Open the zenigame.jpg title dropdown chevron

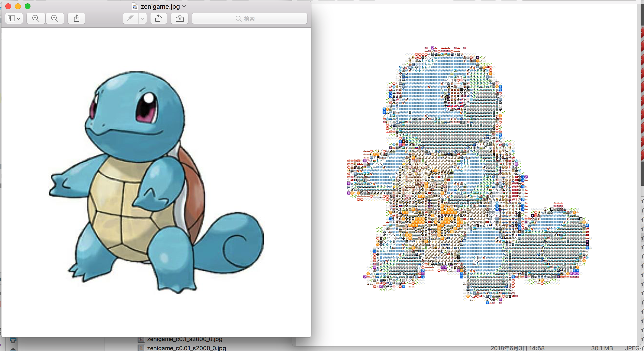[x=184, y=6]
